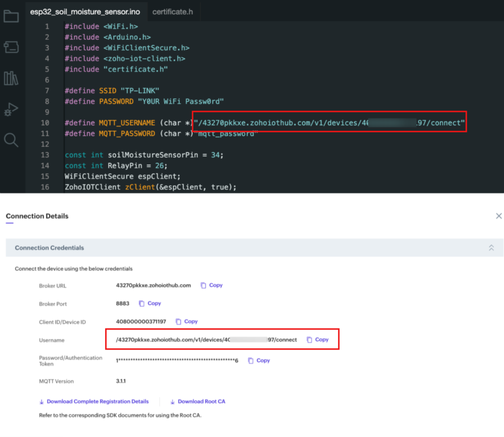The height and width of the screenshot is (437, 504).
Task: Close the Connection Details panel
Action: click(499, 216)
